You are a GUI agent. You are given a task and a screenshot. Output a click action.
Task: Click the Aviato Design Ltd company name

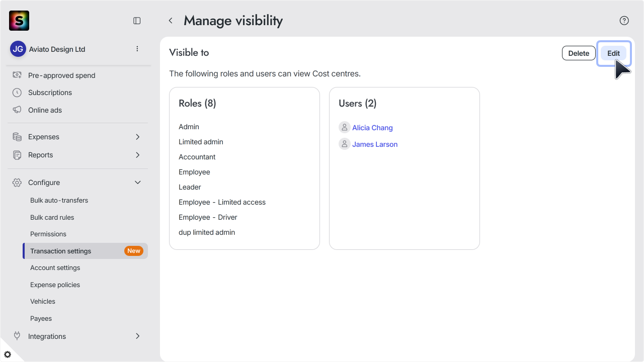coord(56,49)
